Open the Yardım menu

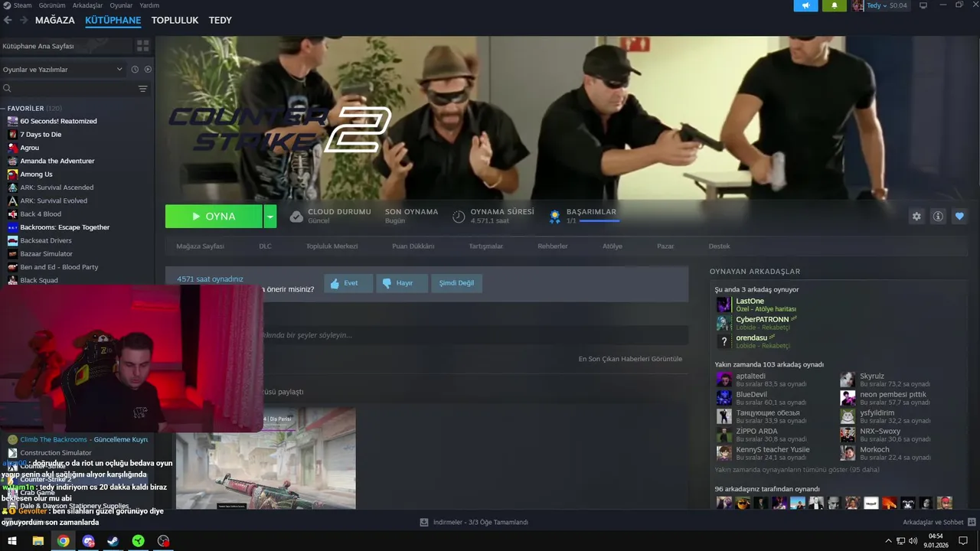pyautogui.click(x=149, y=5)
